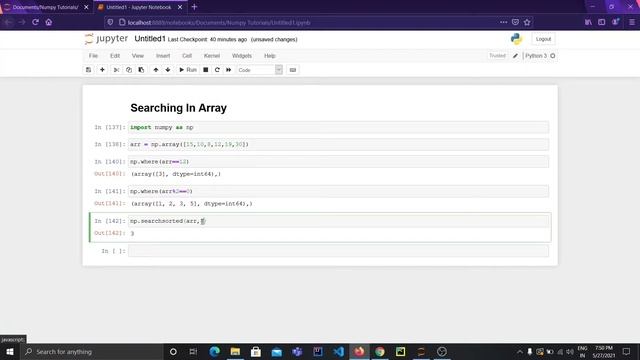Open the Widgets menu

pyautogui.click(x=242, y=56)
